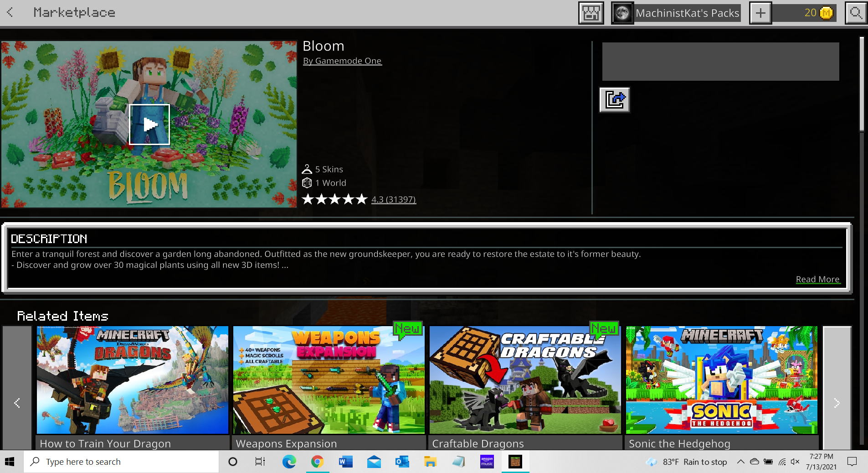Click the 5 Skins label

[323, 169]
